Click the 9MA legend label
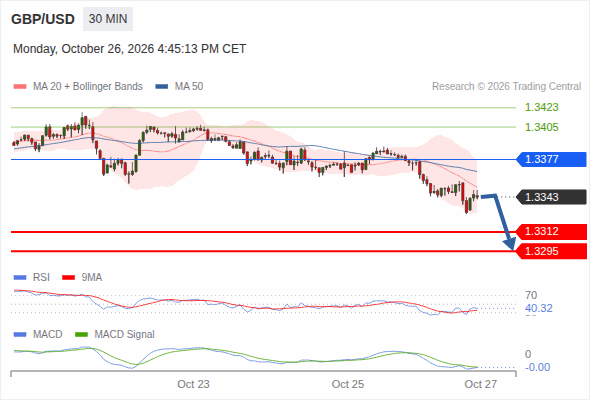Viewport: 590px width, 400px height. pos(92,278)
